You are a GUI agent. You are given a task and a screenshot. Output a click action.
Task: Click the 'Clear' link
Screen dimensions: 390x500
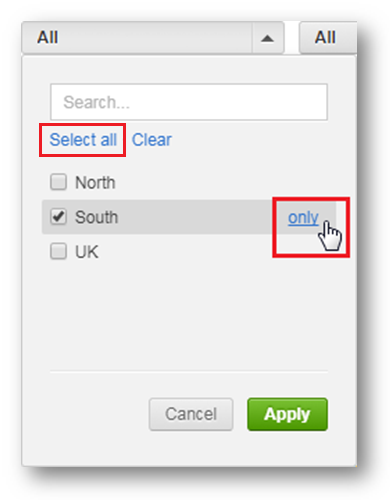152,140
